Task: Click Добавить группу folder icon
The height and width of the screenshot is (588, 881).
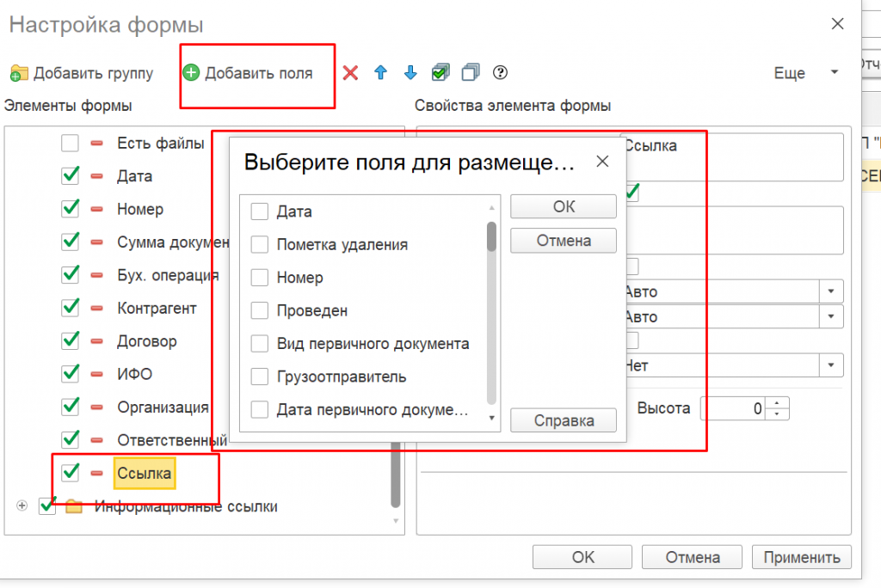Action: click(x=19, y=73)
